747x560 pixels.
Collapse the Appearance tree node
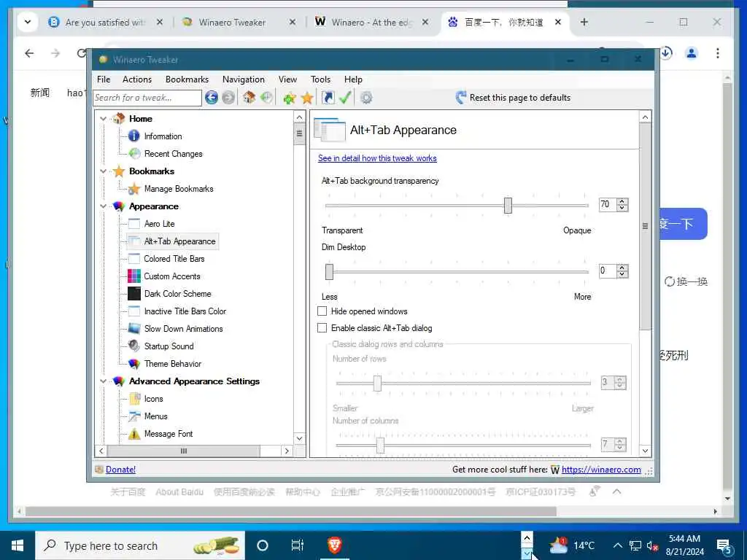(103, 206)
